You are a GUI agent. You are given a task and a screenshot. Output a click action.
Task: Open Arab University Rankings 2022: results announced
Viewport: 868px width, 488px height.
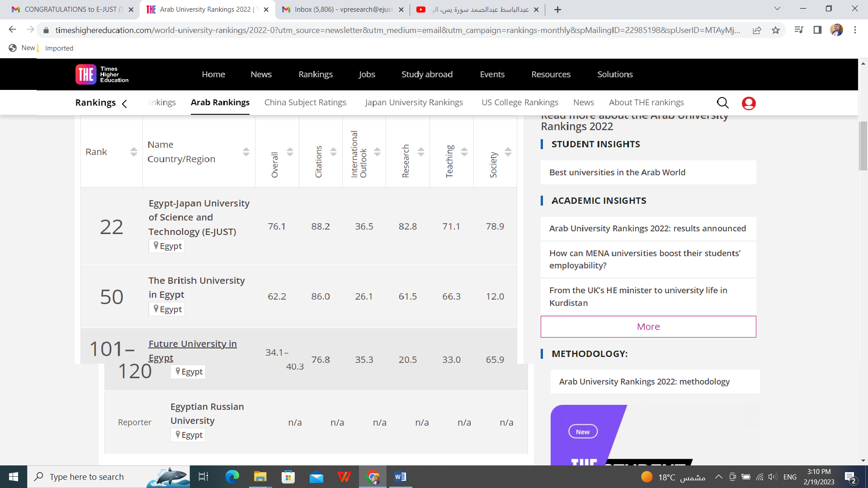648,229
